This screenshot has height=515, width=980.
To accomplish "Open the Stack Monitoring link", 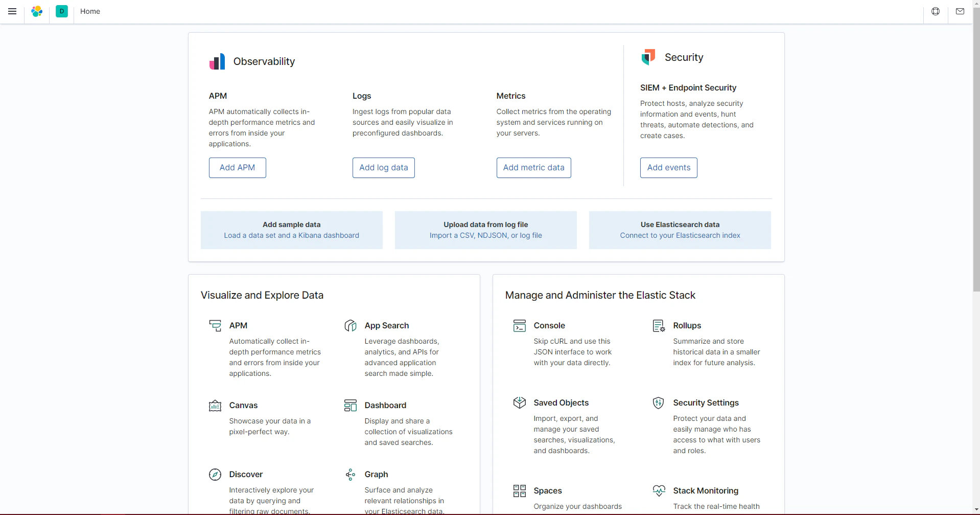I will coord(706,491).
